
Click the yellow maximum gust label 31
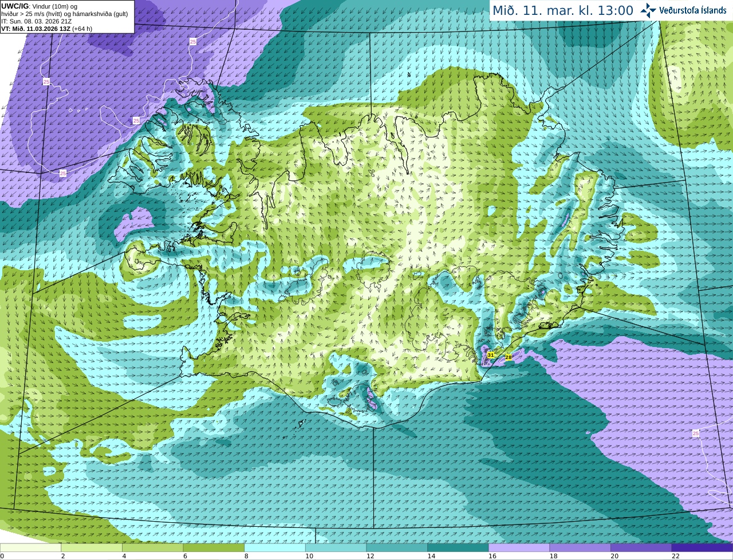(x=491, y=355)
